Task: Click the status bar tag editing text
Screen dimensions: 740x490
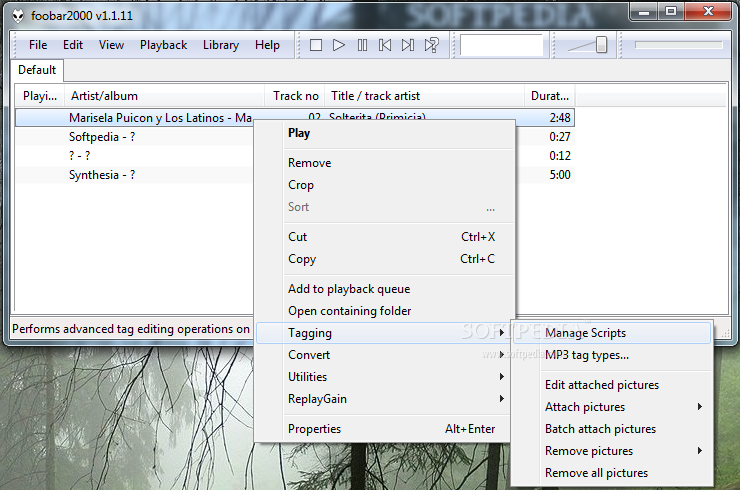Action: (x=131, y=329)
